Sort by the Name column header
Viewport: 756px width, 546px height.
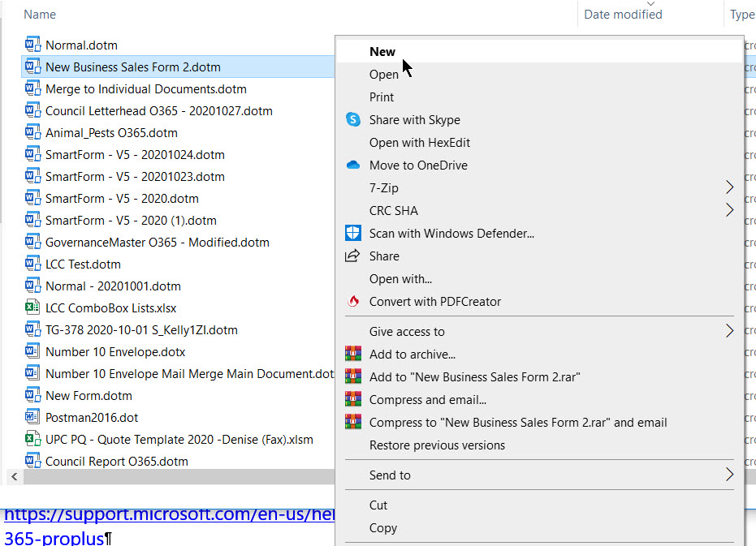(40, 15)
